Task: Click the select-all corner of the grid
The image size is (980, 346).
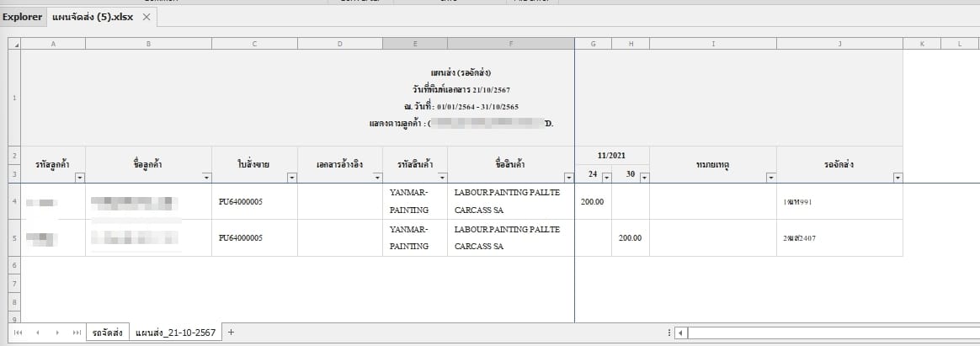Action: tap(13, 43)
